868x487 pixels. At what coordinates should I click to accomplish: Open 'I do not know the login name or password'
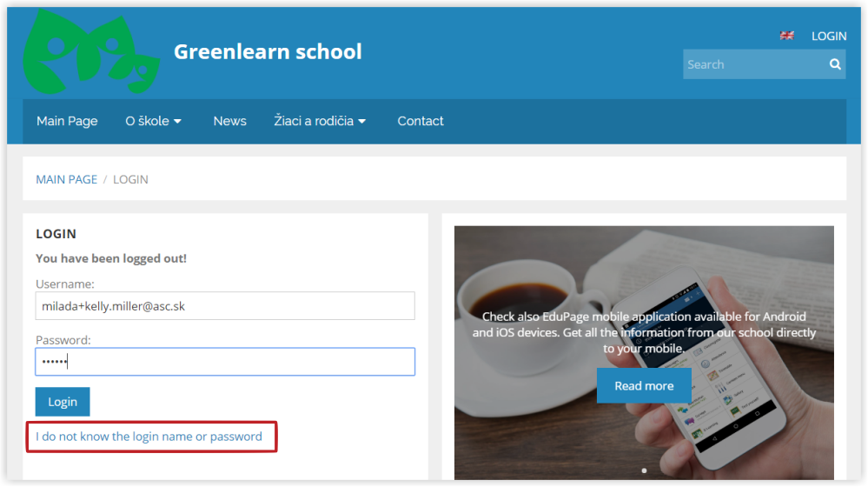pyautogui.click(x=149, y=437)
